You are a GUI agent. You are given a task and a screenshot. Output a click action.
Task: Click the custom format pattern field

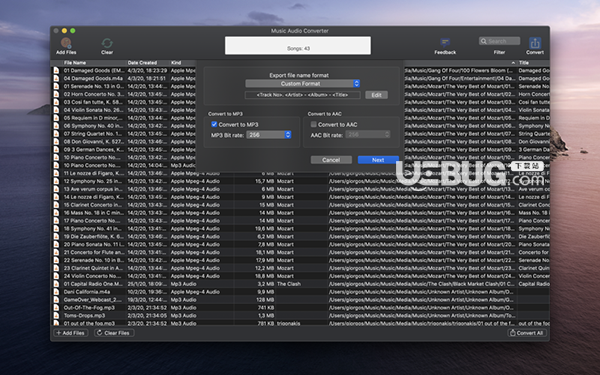pyautogui.click(x=302, y=95)
